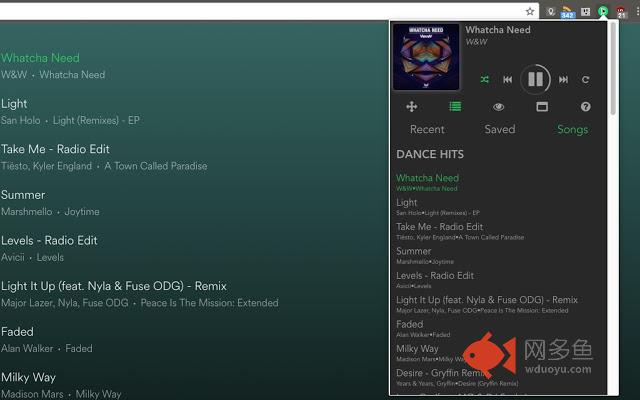Click Summer track title on main page
The width and height of the screenshot is (640, 400).
(x=23, y=195)
